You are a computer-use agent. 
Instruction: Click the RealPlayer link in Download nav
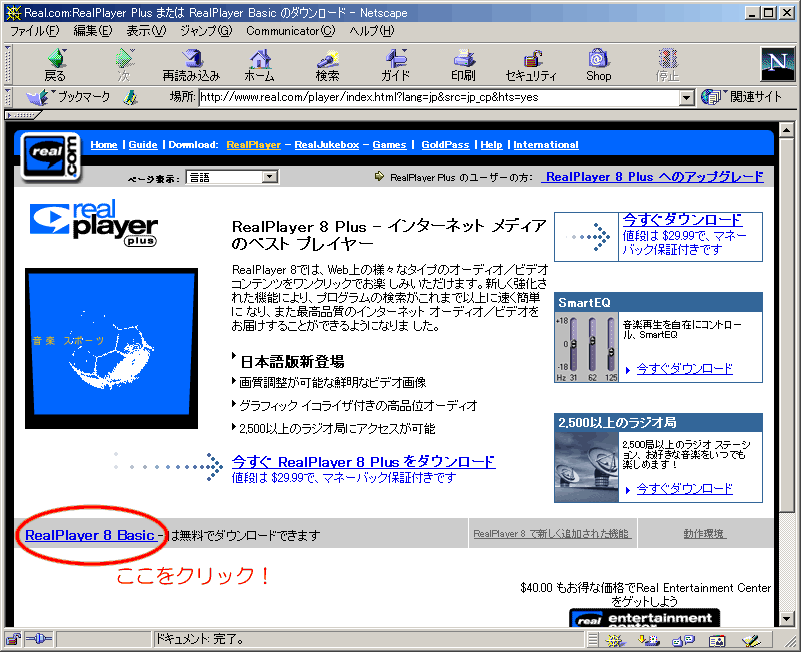pos(254,145)
